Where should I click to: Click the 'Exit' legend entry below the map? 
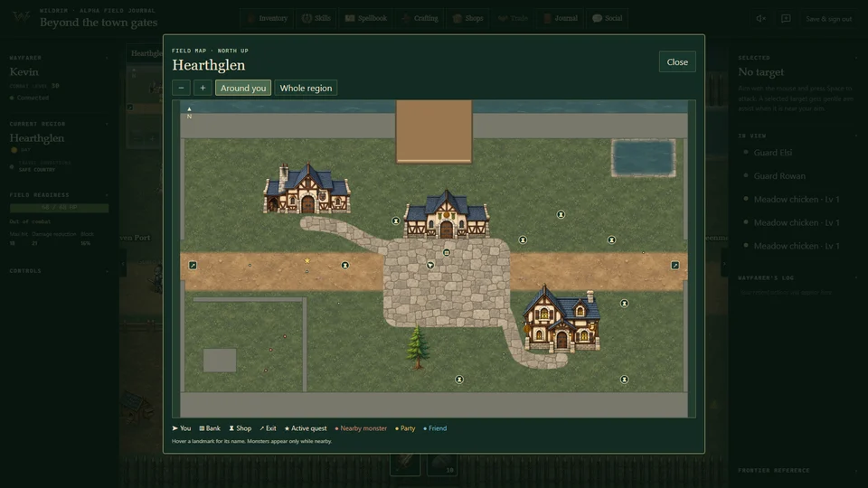click(x=268, y=428)
